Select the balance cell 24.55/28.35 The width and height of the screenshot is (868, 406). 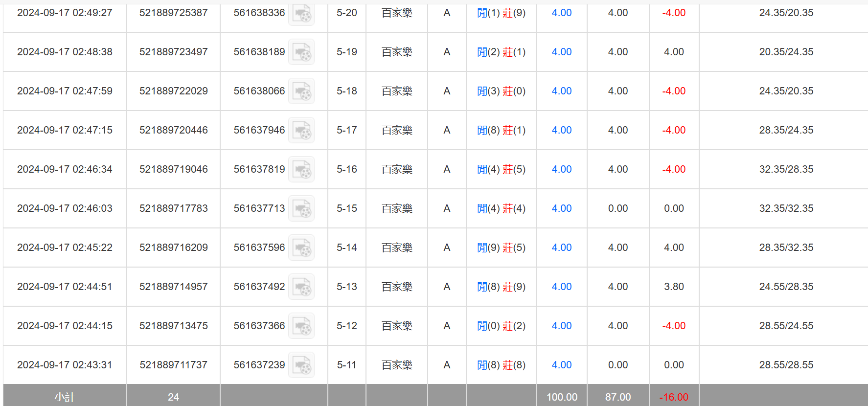(786, 287)
